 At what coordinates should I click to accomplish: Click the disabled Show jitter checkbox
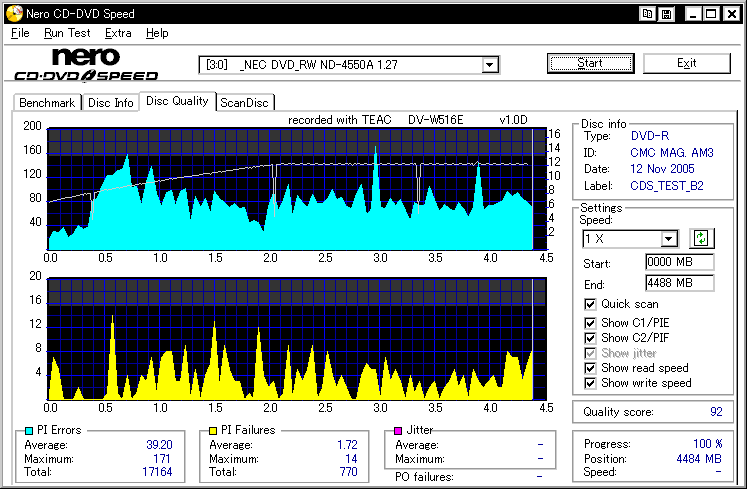click(590, 353)
